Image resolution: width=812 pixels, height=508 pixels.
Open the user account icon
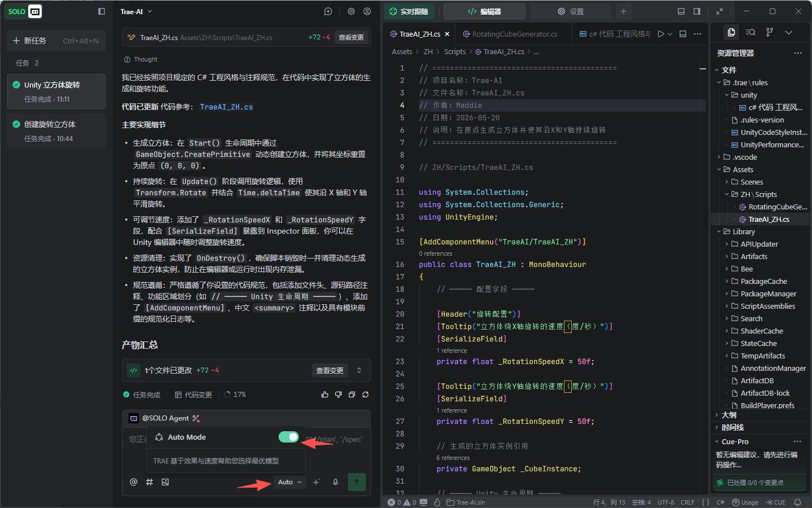(367, 11)
